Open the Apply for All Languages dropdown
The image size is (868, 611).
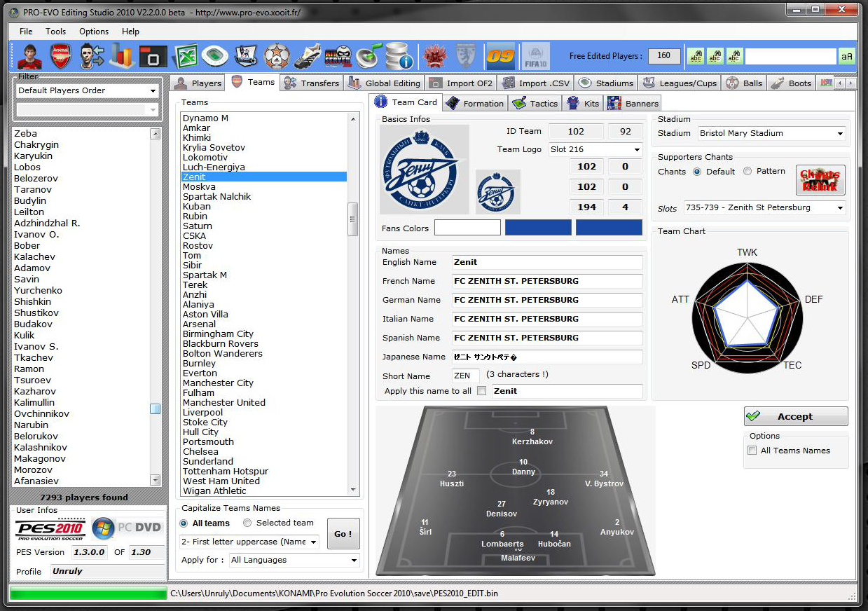[294, 560]
